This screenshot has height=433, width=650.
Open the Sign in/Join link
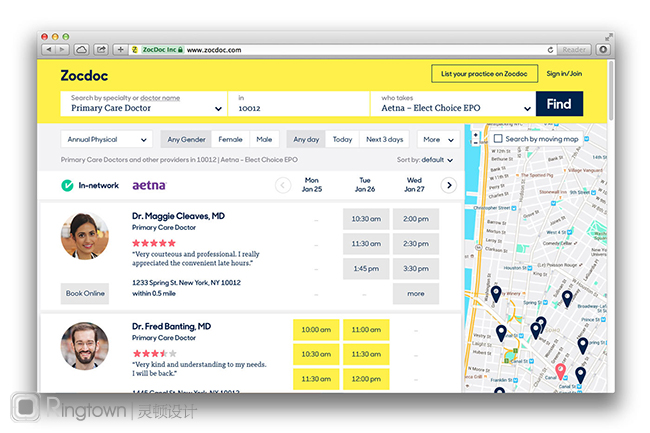(564, 74)
